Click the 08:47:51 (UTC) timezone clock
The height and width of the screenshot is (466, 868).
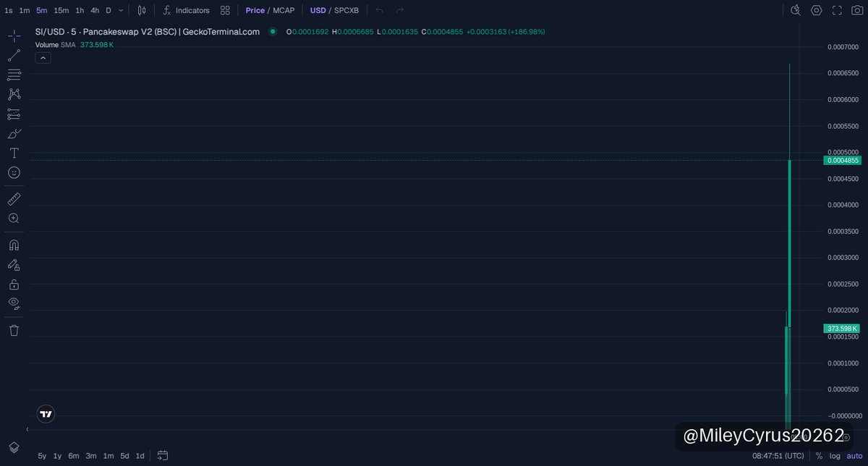pyautogui.click(x=778, y=456)
